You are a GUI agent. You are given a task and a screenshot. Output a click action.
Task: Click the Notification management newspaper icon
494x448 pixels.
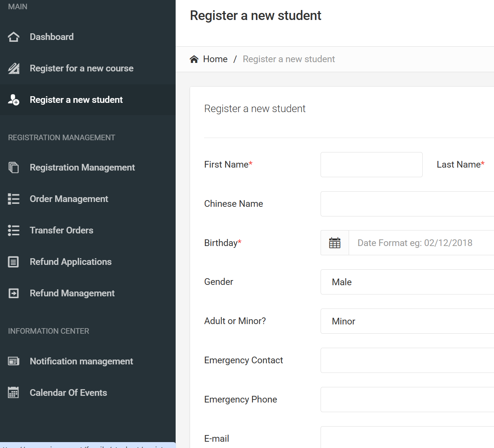click(x=14, y=361)
